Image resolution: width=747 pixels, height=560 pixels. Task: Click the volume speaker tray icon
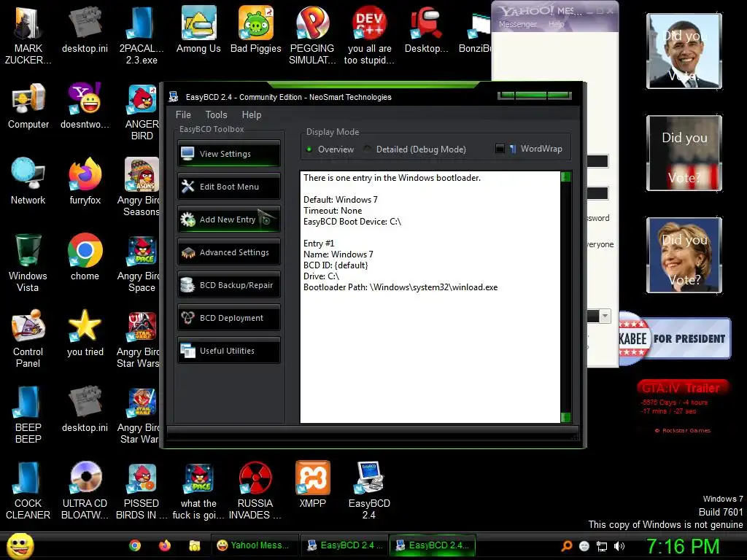point(619,546)
